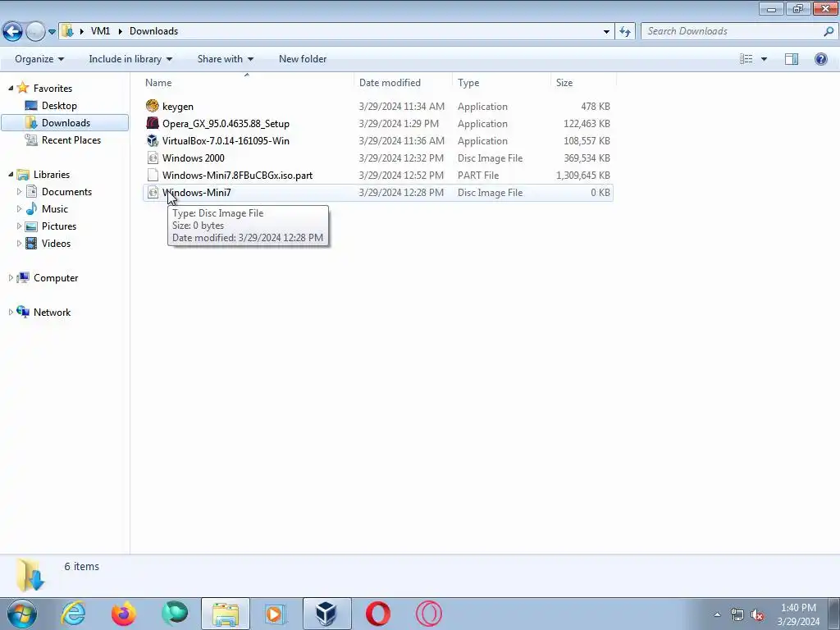The image size is (840, 630).
Task: Click the PART File type cell
Action: click(478, 176)
